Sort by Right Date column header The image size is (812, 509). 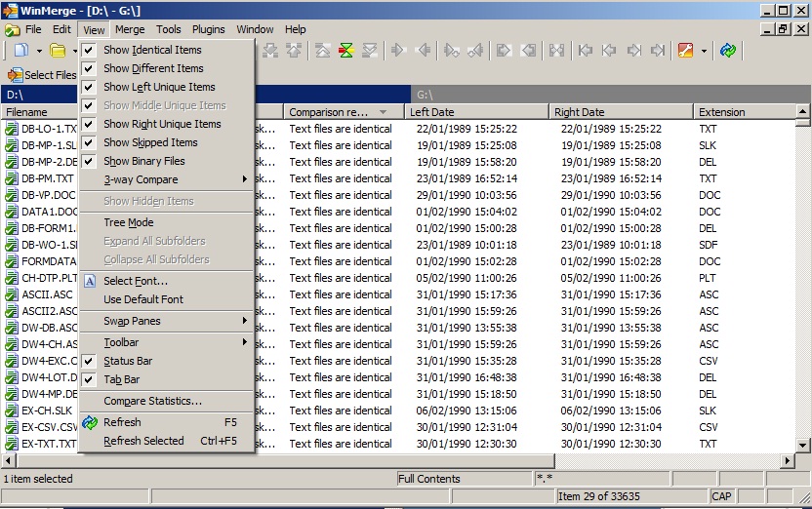621,112
